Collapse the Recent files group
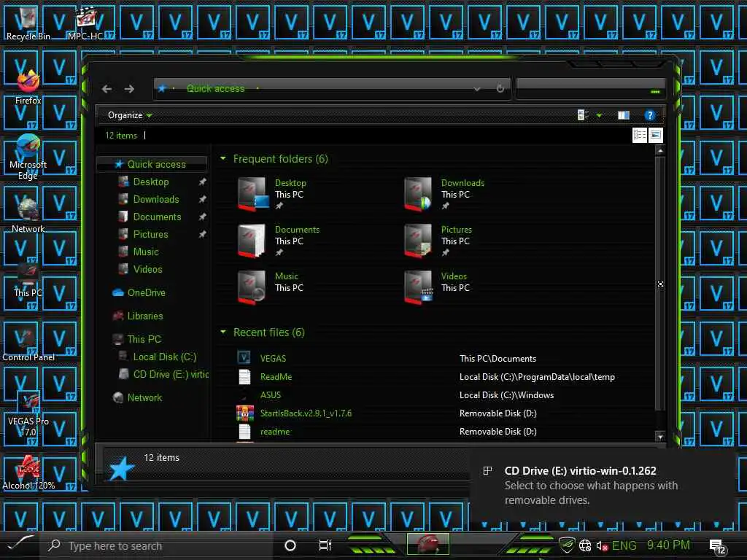The width and height of the screenshot is (747, 560). pos(223,332)
